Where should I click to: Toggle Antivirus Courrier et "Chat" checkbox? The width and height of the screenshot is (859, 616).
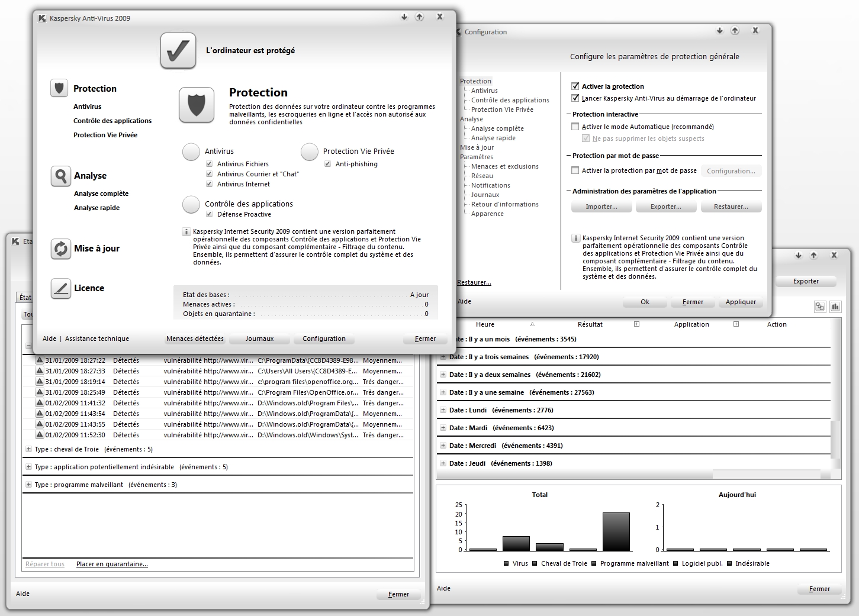tap(209, 174)
